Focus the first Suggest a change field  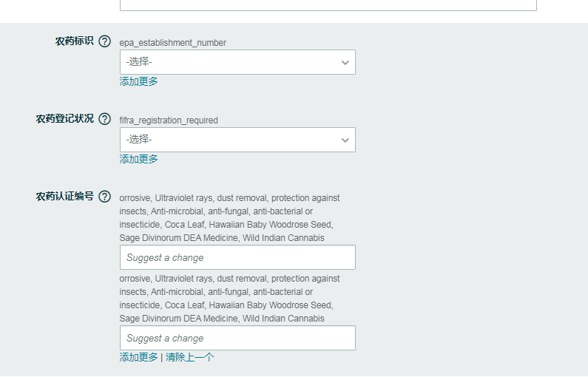click(237, 257)
